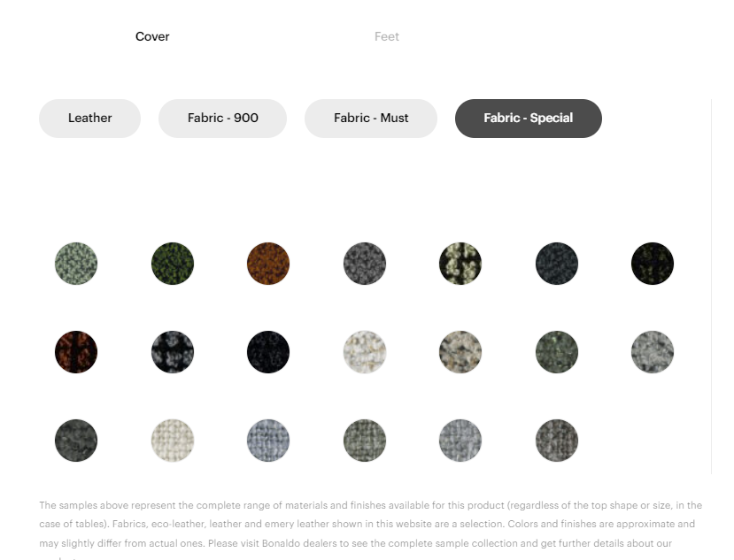Screen dimensions: 734x560
Task: Select the Fabric - Must category
Action: pos(371,119)
